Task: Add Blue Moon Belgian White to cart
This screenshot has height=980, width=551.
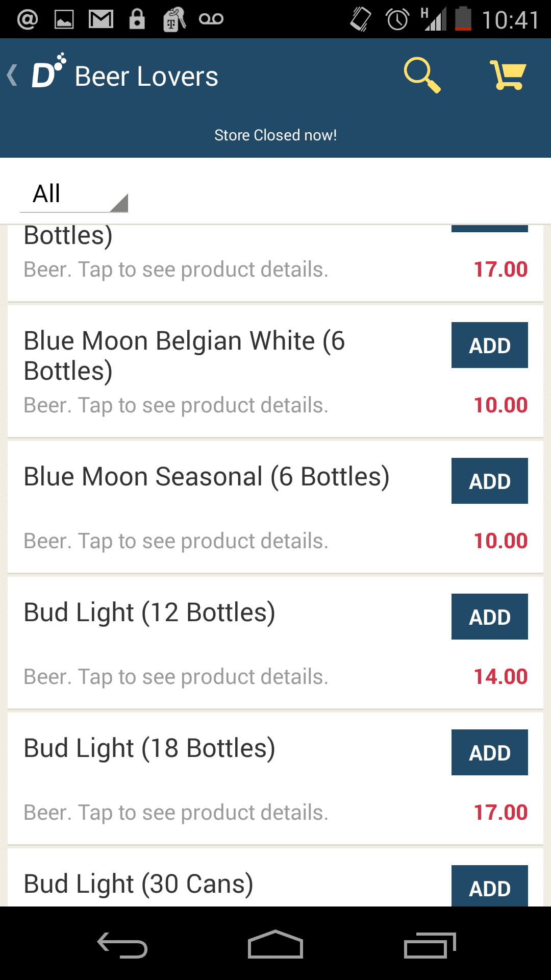Action: 489,345
